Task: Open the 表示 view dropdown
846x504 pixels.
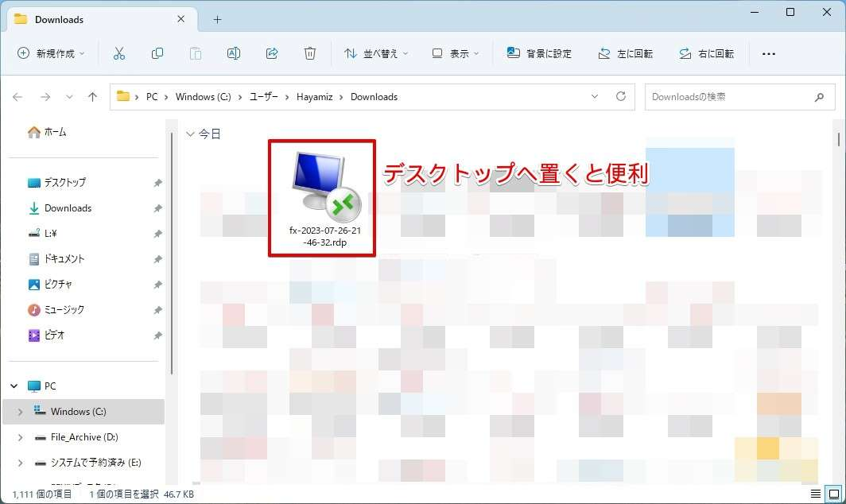Action: tap(456, 53)
